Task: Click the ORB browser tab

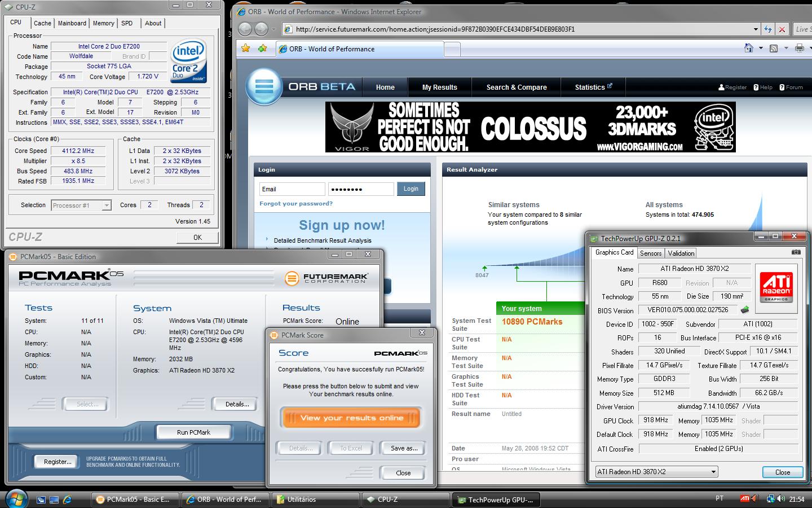Action: pyautogui.click(x=360, y=49)
